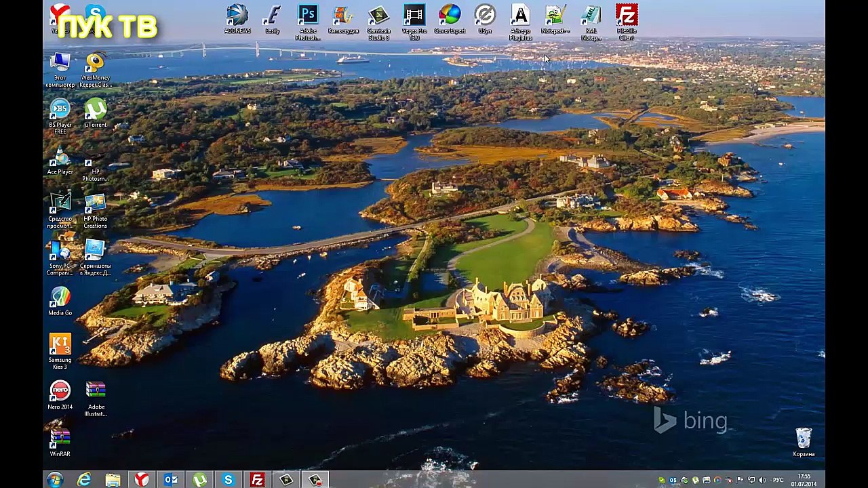Click the BS.Player FREE desktop shortcut
868x488 pixels.
point(60,110)
